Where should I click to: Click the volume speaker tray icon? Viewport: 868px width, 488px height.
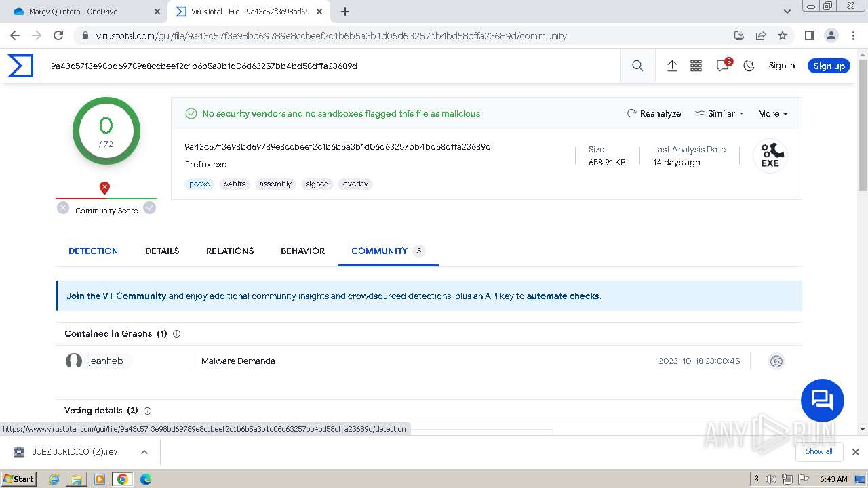770,479
